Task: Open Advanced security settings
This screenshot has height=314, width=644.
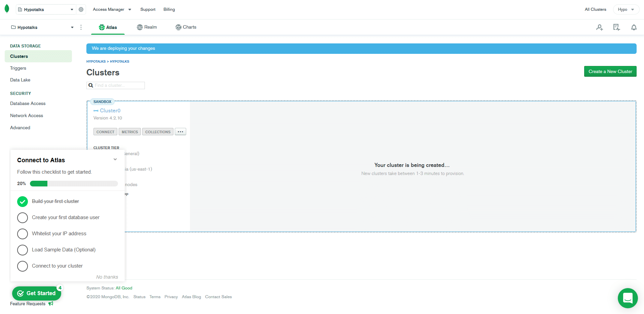Action: (x=20, y=128)
